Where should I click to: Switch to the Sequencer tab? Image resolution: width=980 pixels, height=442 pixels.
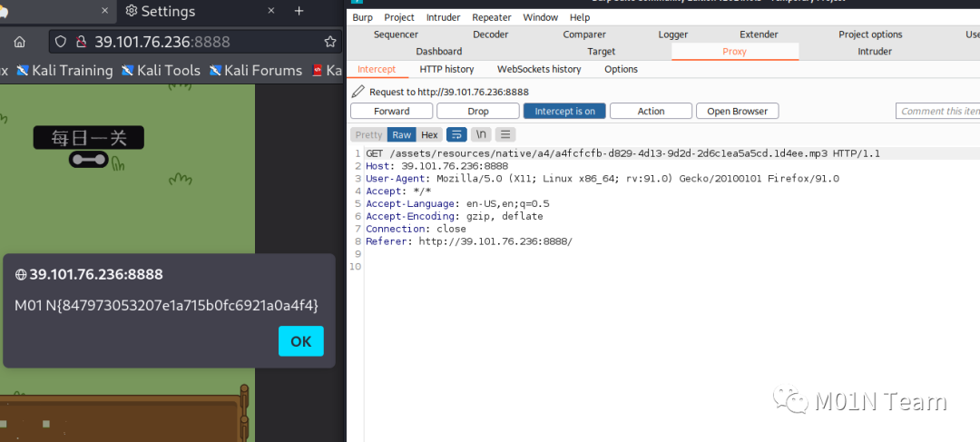click(x=397, y=34)
